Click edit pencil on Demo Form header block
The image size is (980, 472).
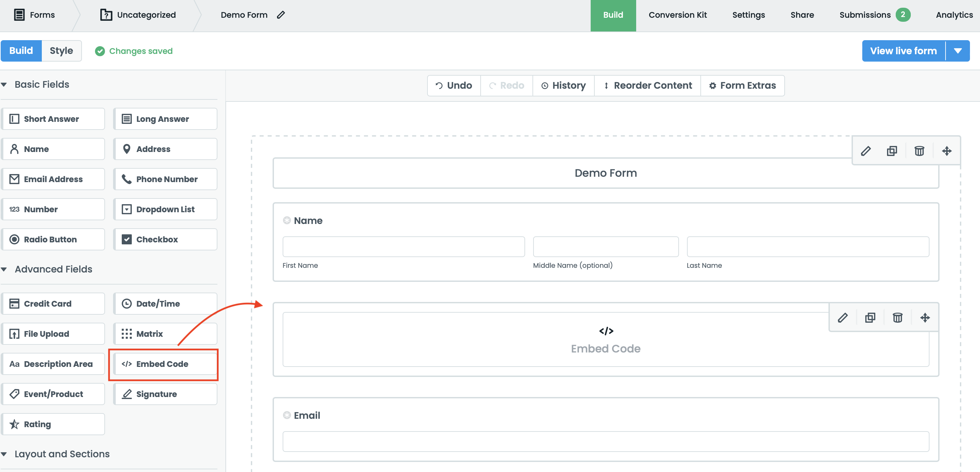pyautogui.click(x=866, y=151)
